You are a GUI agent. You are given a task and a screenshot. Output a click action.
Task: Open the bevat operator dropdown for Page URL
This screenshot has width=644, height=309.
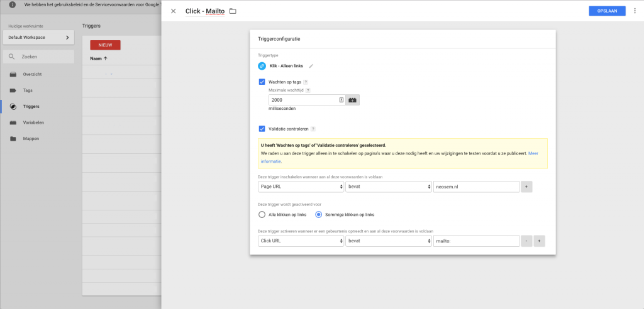pyautogui.click(x=389, y=187)
